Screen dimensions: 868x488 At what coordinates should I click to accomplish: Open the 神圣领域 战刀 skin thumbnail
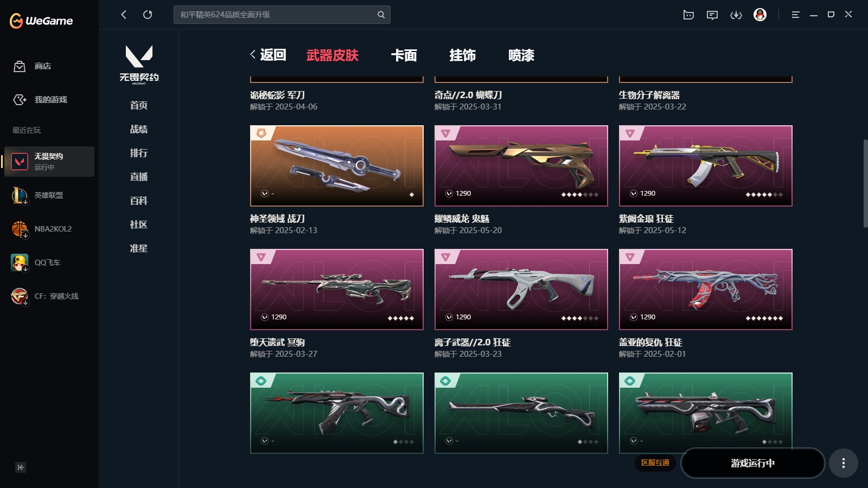tap(336, 166)
